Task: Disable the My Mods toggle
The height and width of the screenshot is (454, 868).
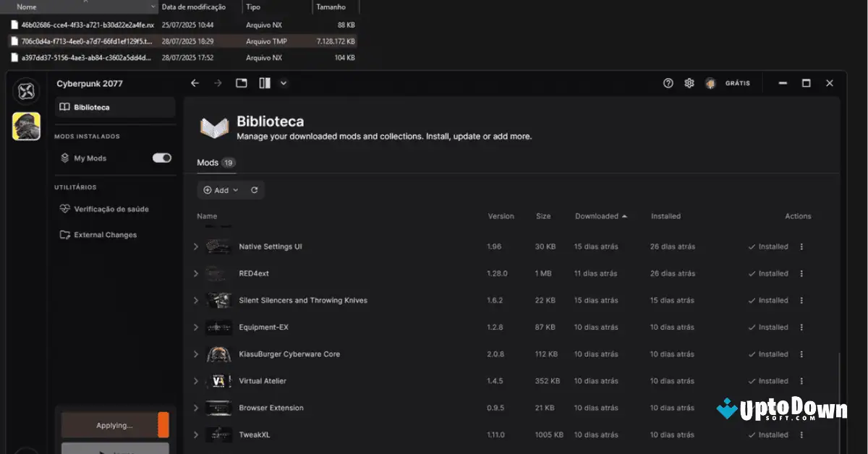Action: 161,158
